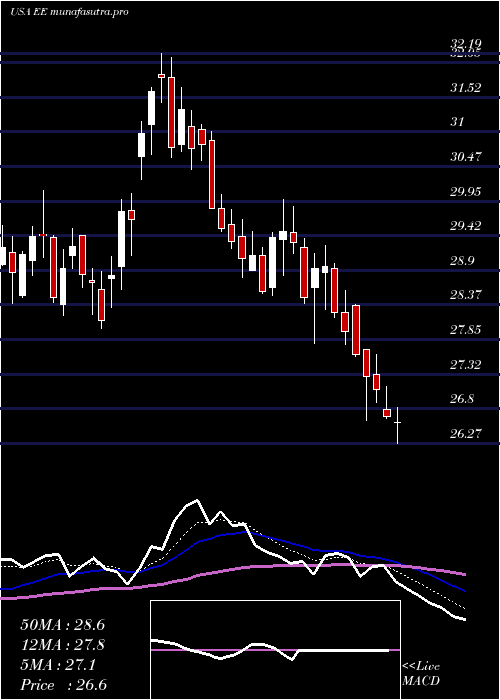
Task: Click the 26.8 price axis label
Action: pyautogui.click(x=462, y=399)
